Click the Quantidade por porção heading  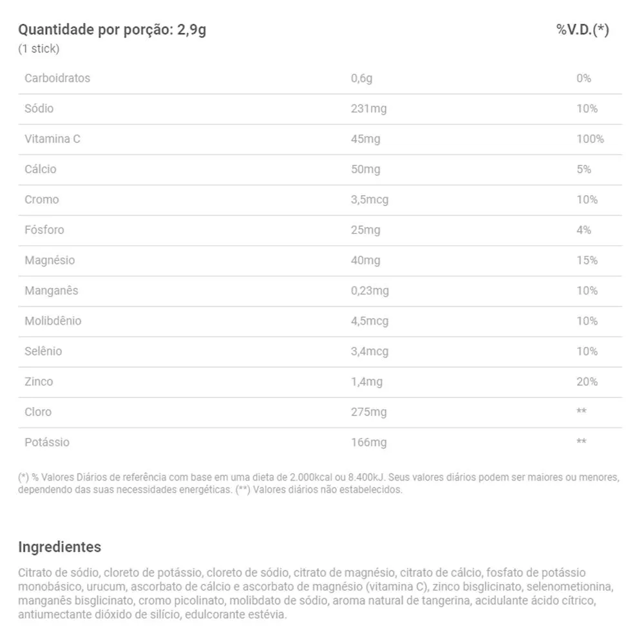coord(112,30)
